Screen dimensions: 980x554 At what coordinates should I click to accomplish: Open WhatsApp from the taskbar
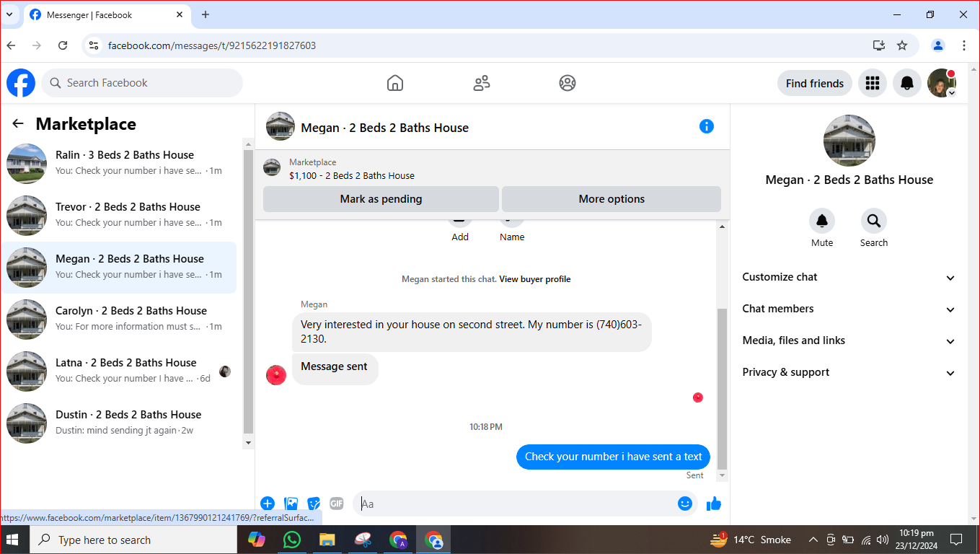click(291, 540)
